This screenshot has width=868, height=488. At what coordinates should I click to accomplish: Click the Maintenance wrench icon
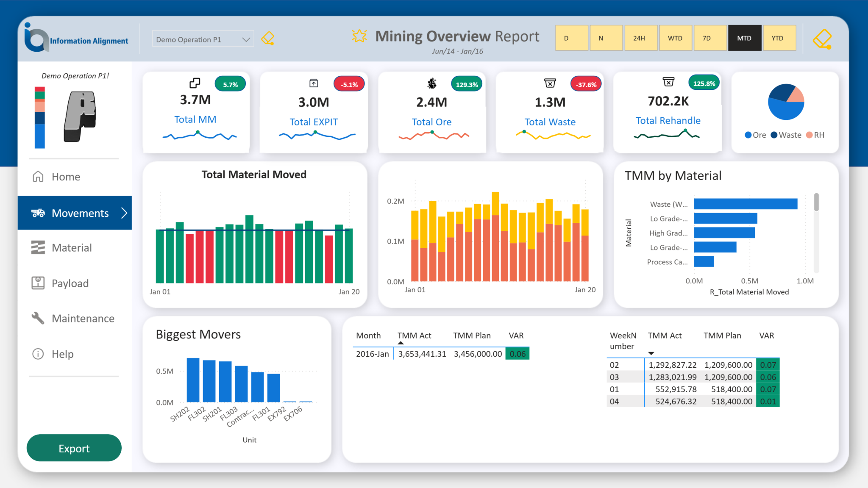click(x=38, y=318)
